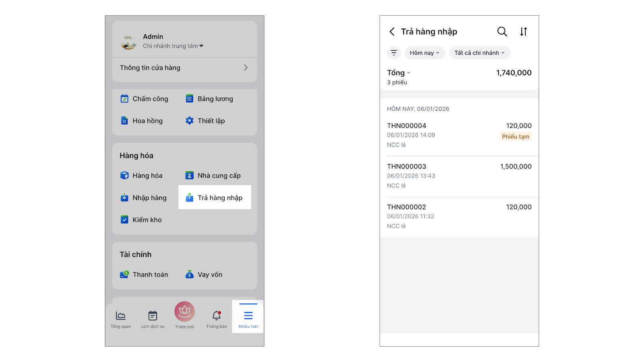644x362 pixels.
Task: Tap the search magnifier icon
Action: coord(502,31)
